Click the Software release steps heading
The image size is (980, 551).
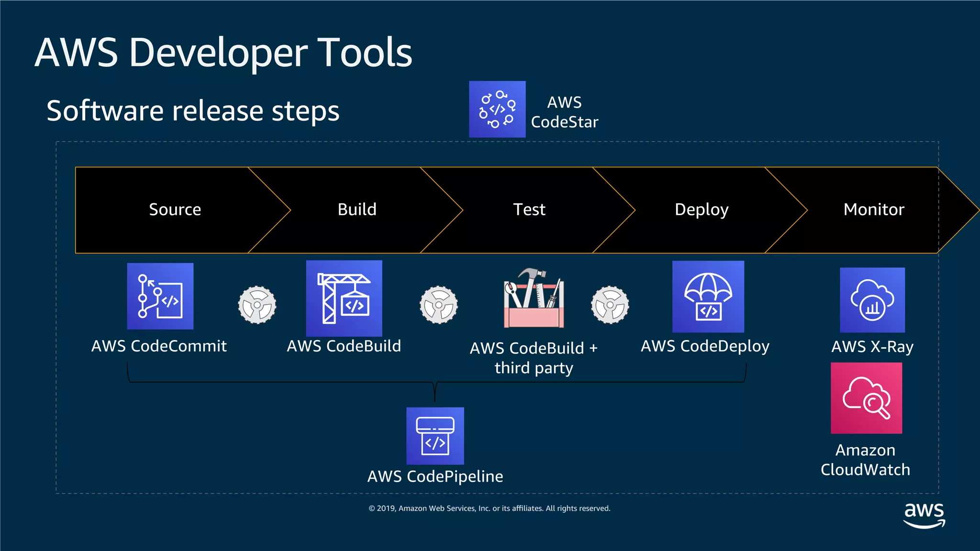coord(193,110)
